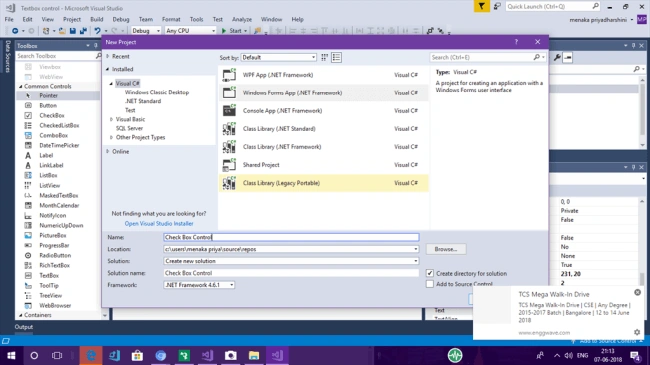Expand the Recent node in New Project
The width and height of the screenshot is (650, 365).
108,56
